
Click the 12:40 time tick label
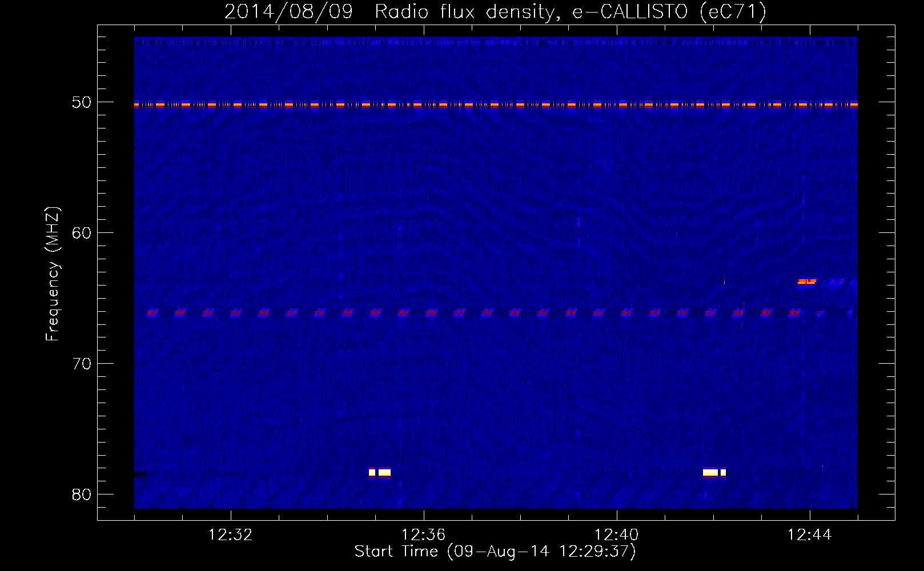pyautogui.click(x=617, y=535)
